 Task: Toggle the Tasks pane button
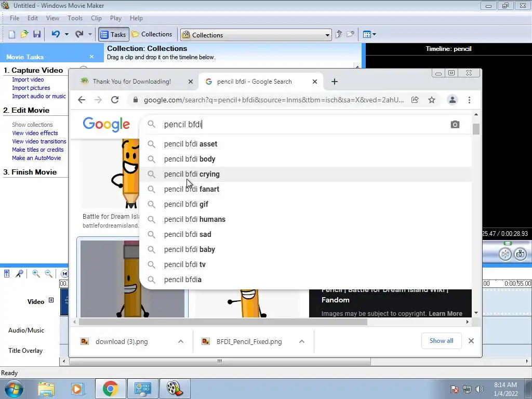pos(114,34)
